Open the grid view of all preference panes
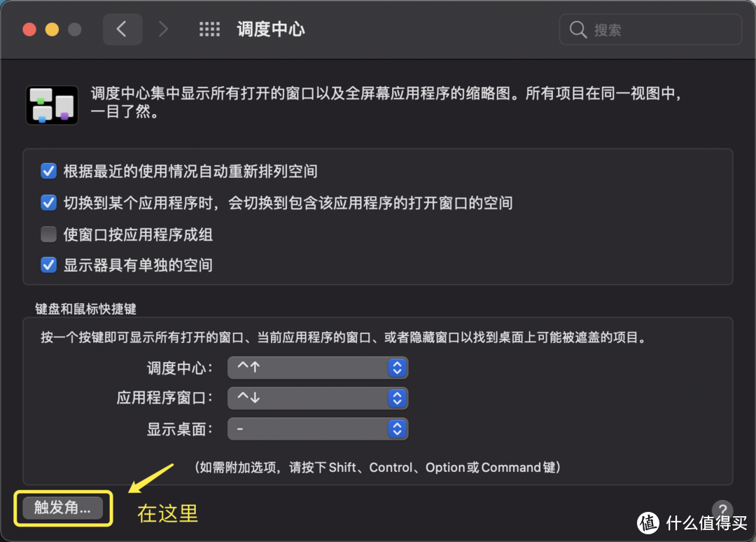This screenshot has height=542, width=756. click(x=209, y=29)
